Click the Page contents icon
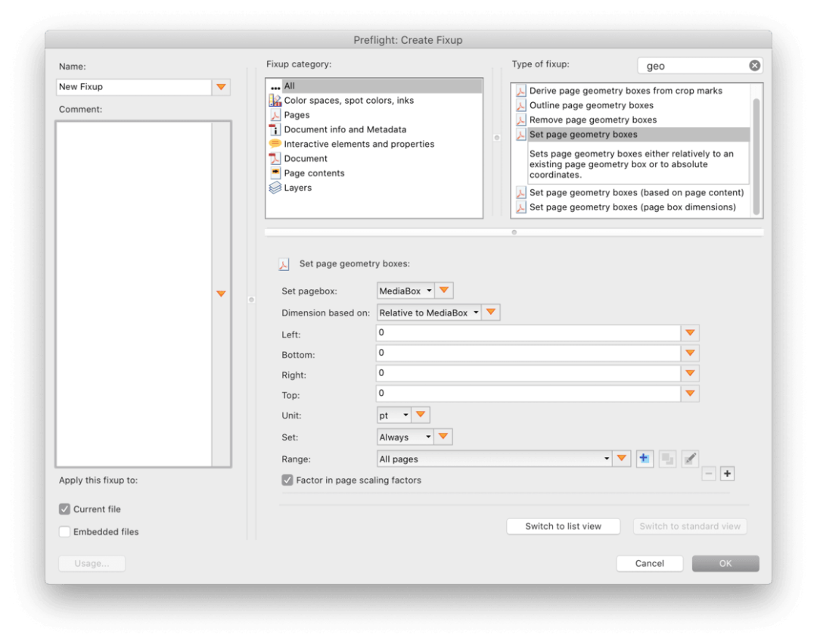 point(275,173)
